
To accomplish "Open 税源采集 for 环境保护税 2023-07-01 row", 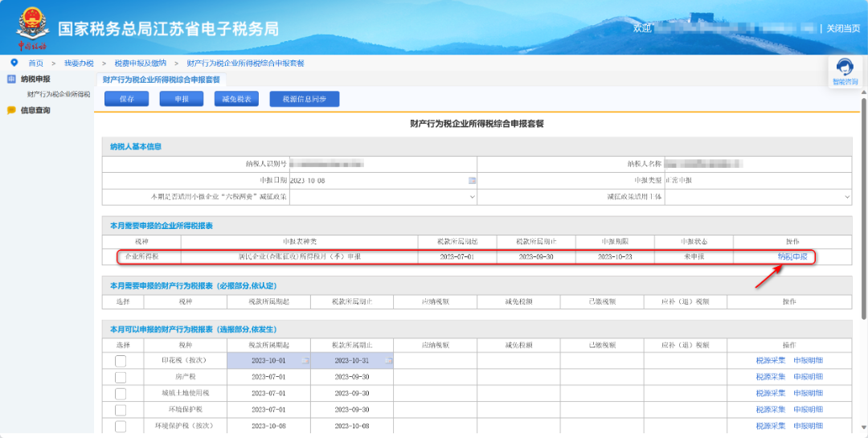I will click(x=771, y=410).
